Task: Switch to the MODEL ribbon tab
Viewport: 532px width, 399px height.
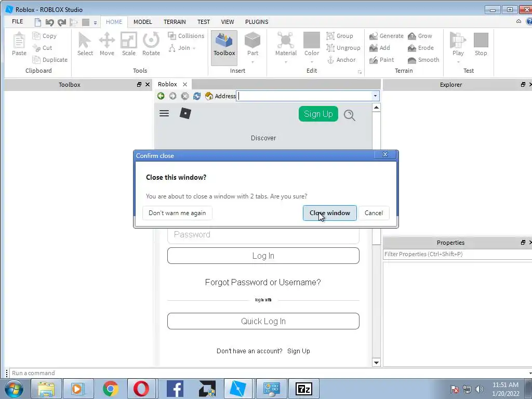Action: pyautogui.click(x=142, y=22)
